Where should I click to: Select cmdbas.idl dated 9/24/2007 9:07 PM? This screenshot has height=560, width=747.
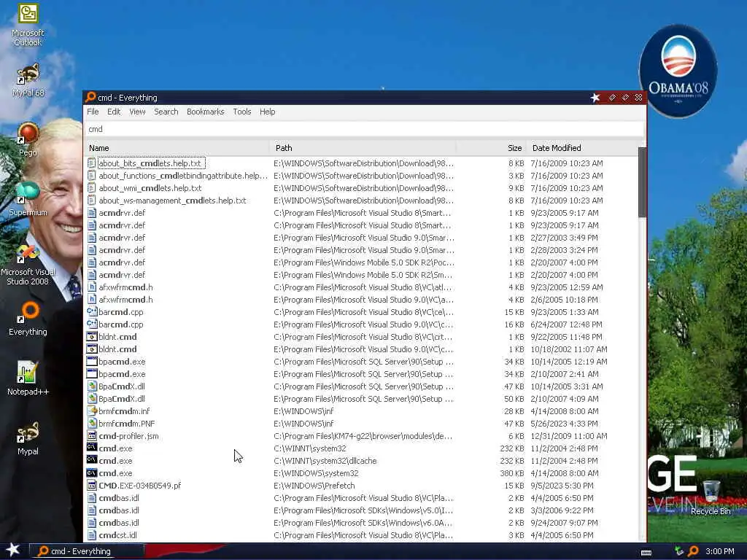tap(119, 522)
